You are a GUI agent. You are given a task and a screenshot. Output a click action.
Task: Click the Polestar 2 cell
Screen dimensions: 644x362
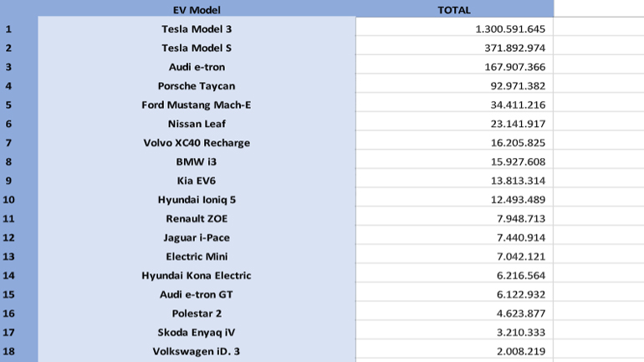(197, 314)
